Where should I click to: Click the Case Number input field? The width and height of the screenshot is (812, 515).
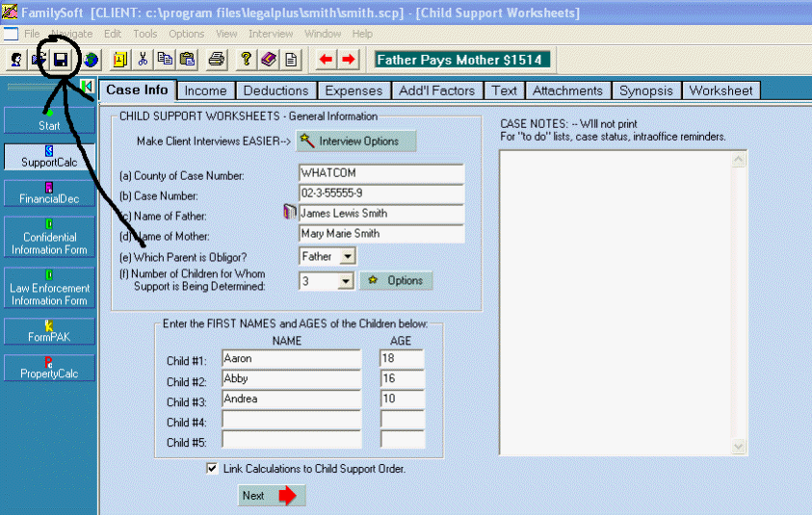380,193
